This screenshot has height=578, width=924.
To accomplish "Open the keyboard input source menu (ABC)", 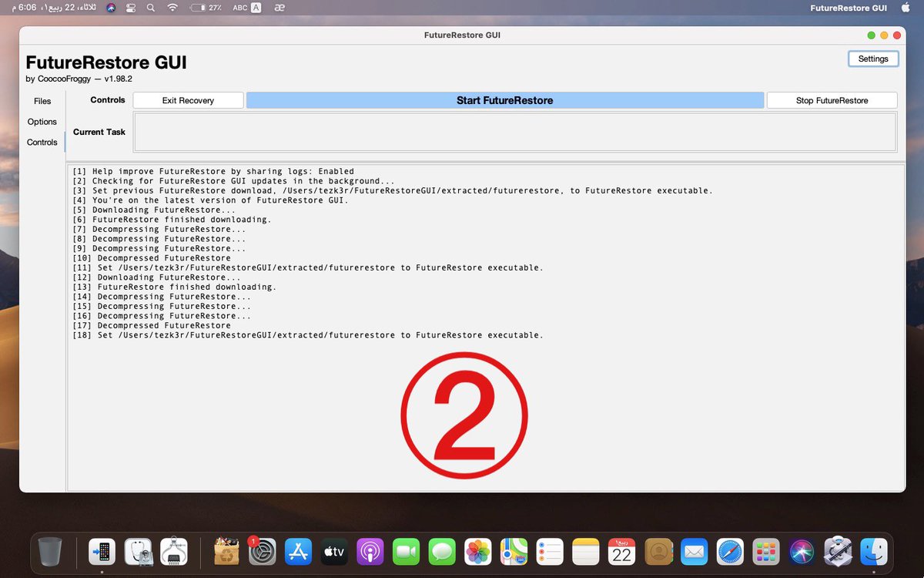I will (x=240, y=8).
